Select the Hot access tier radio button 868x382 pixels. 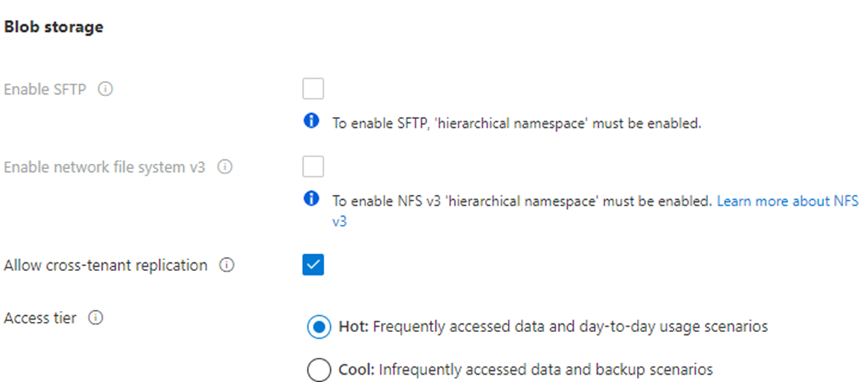click(318, 328)
